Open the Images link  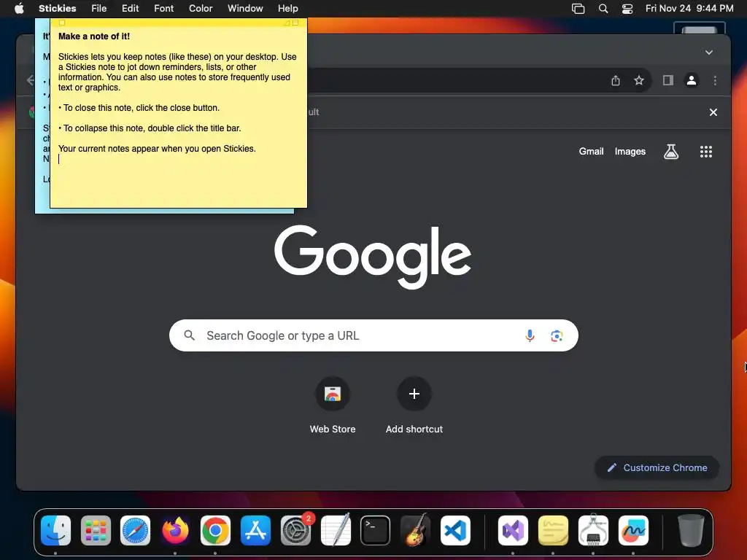[x=630, y=152]
